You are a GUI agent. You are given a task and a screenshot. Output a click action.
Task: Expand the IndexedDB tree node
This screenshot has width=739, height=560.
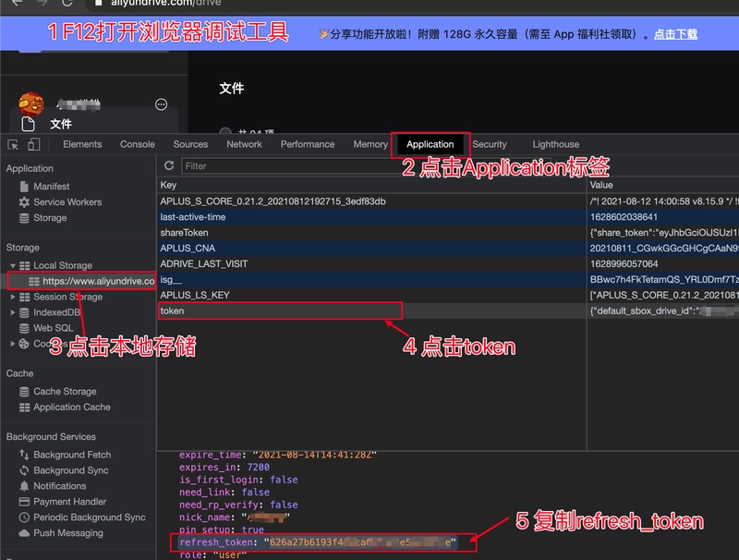13,313
